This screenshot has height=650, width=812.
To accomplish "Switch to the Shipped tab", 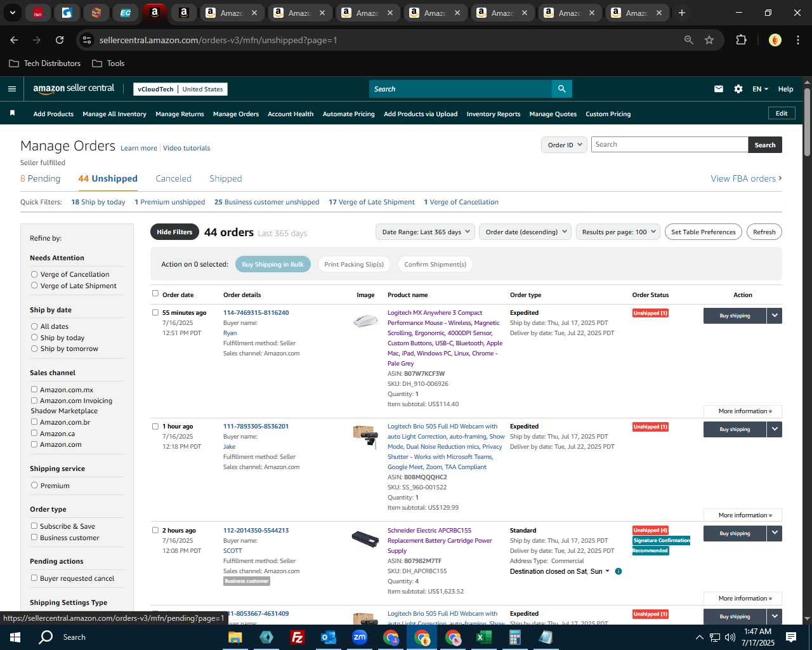I will coord(226,178).
